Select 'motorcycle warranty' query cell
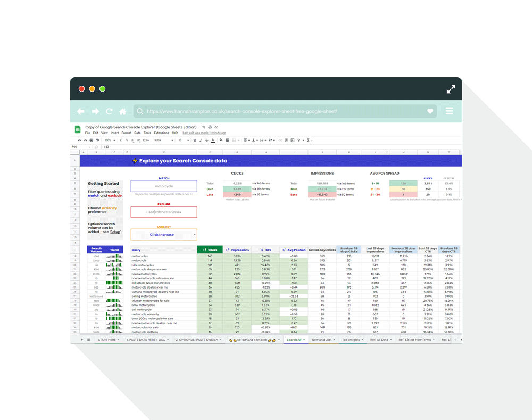 (164, 314)
